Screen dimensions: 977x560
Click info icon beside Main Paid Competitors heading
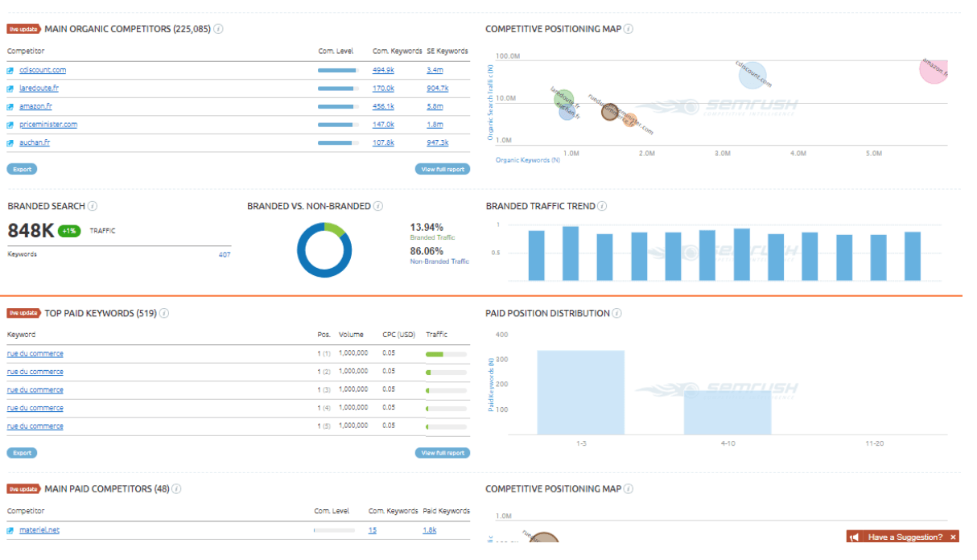tap(177, 488)
